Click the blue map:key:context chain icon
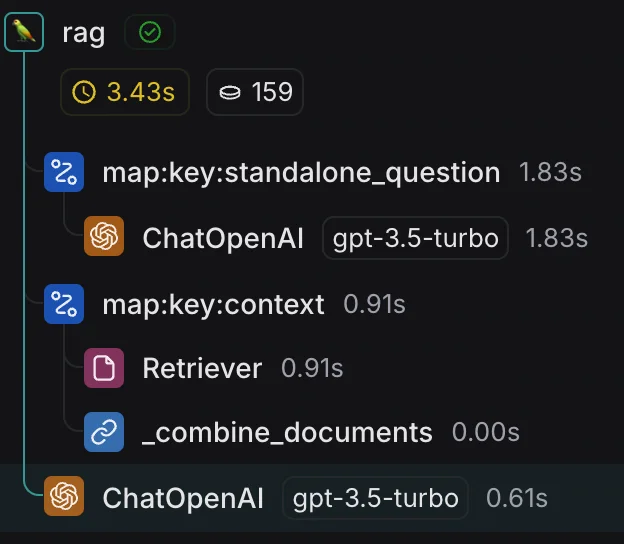 [64, 303]
